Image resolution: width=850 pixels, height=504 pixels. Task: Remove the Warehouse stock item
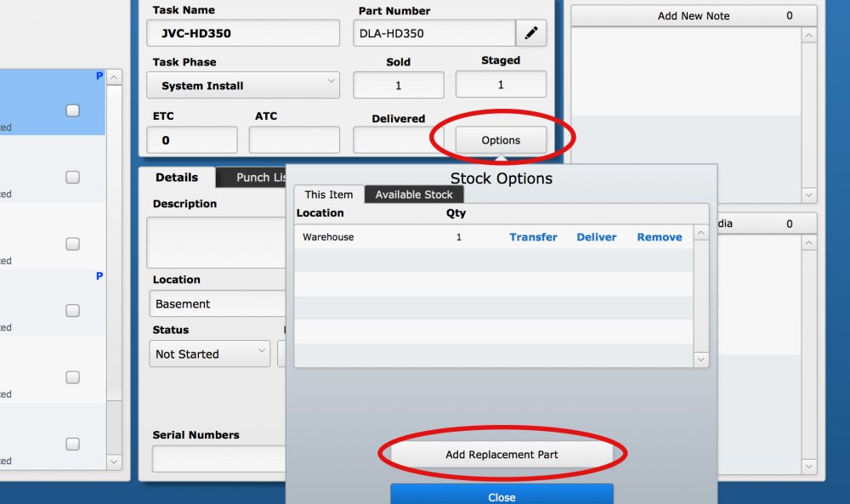point(659,237)
